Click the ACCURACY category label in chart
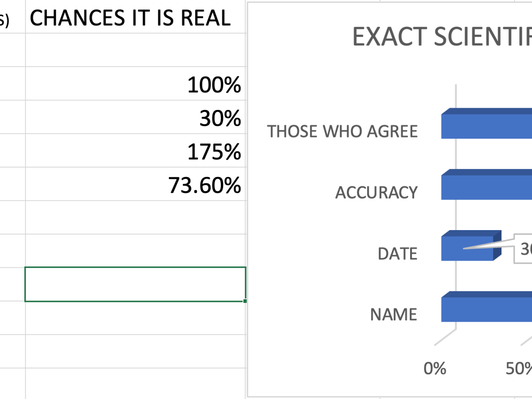 coord(376,192)
